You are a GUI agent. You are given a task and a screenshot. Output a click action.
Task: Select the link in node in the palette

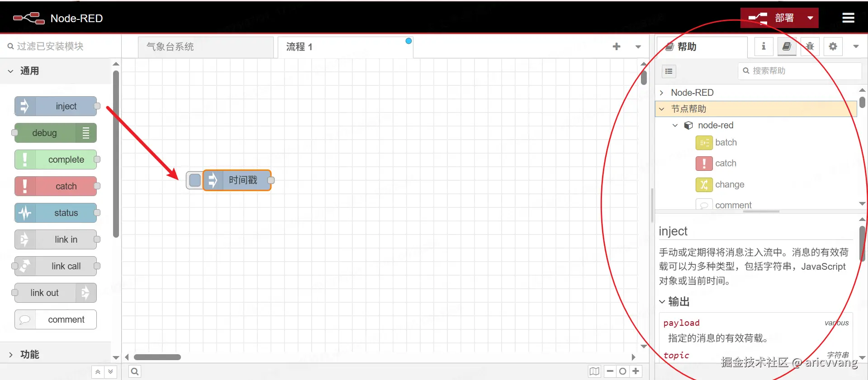pos(56,239)
